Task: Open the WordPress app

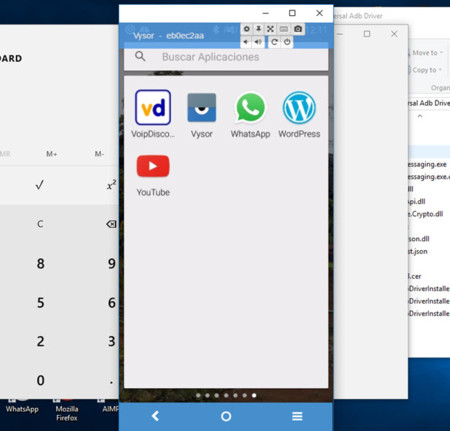Action: click(x=299, y=114)
